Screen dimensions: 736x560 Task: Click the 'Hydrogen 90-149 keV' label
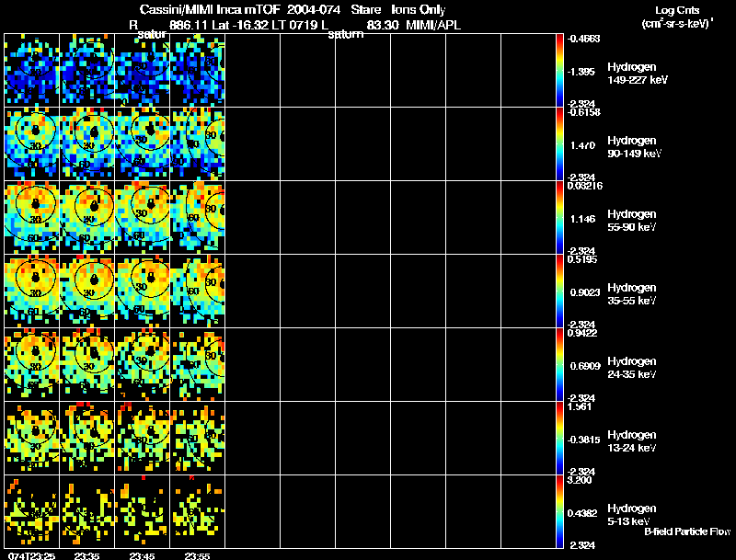[x=634, y=147]
